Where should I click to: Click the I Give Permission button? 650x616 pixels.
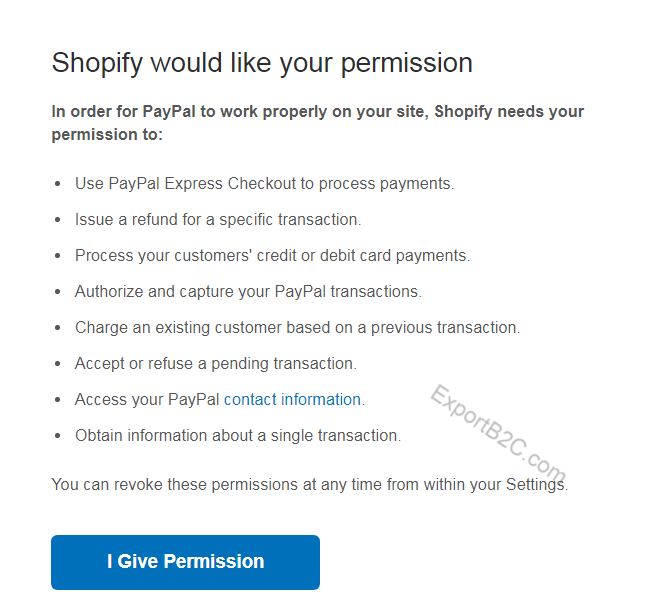185,562
